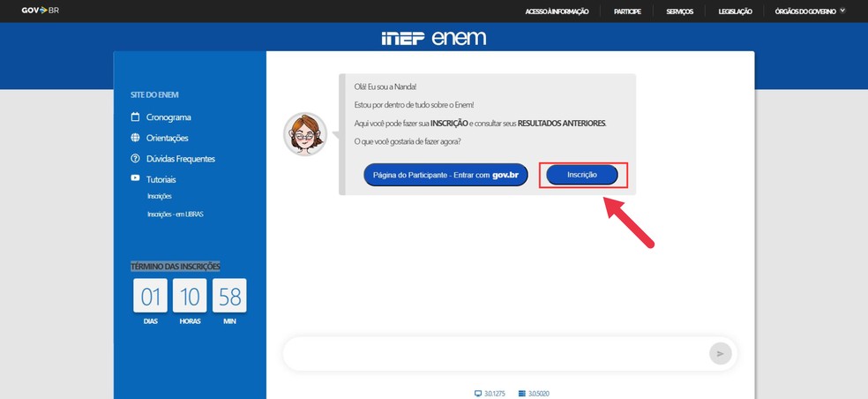Click the chevron next to Órgãos do Governo

click(x=842, y=10)
